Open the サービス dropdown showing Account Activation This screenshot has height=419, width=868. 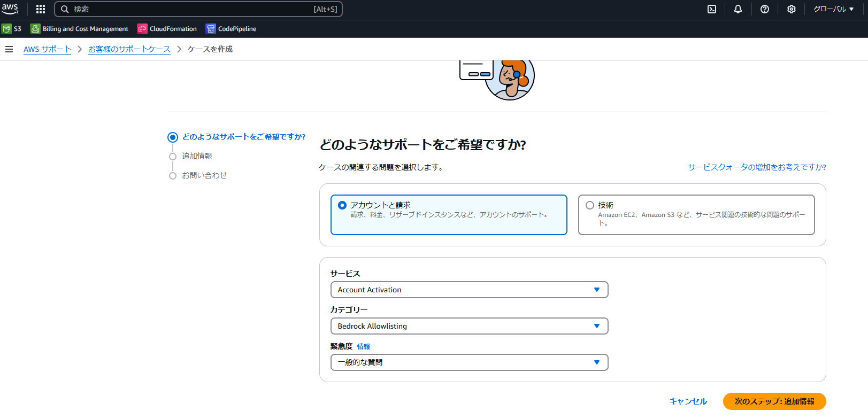click(469, 290)
